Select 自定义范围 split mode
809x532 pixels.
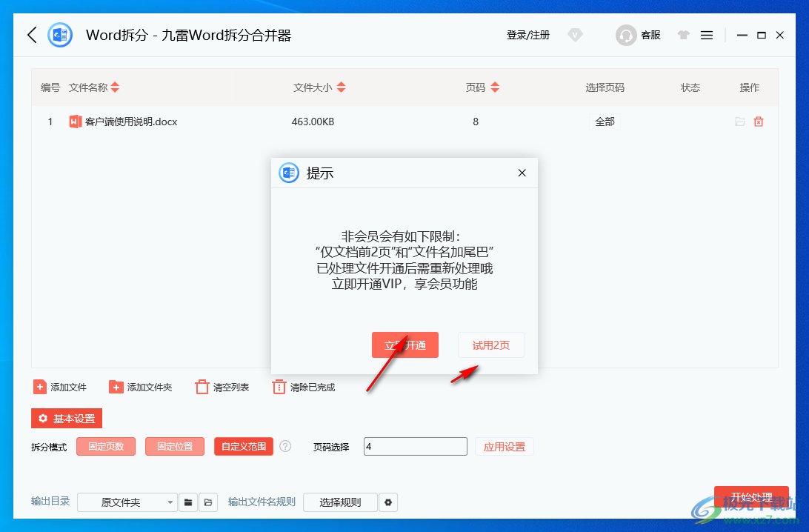[x=243, y=446]
